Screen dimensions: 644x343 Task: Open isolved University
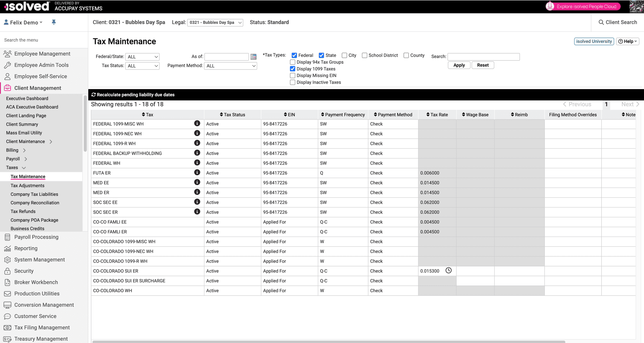(x=594, y=41)
